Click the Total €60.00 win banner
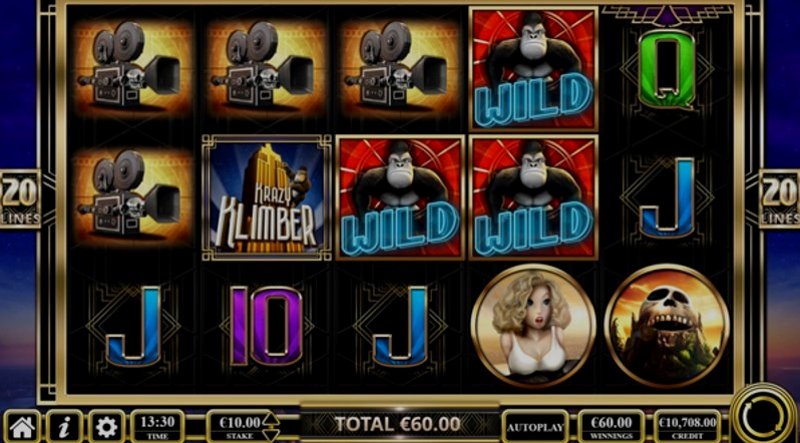This screenshot has height=443, width=800. point(397,424)
